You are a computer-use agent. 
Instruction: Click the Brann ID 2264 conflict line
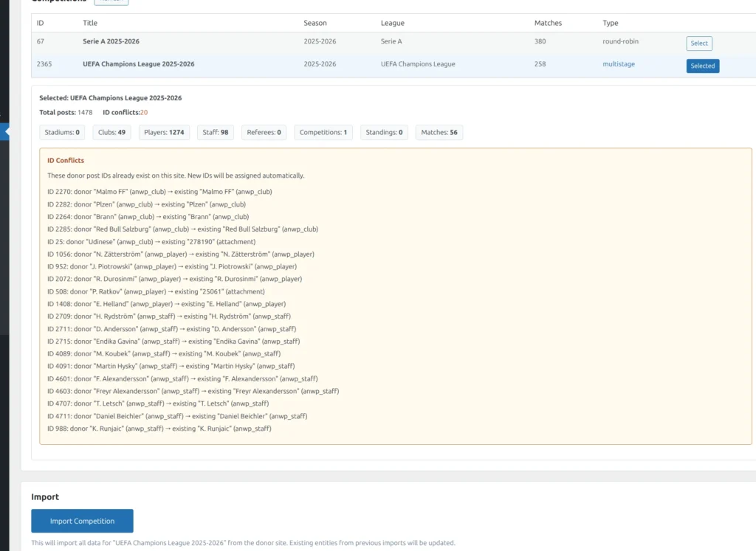click(148, 217)
